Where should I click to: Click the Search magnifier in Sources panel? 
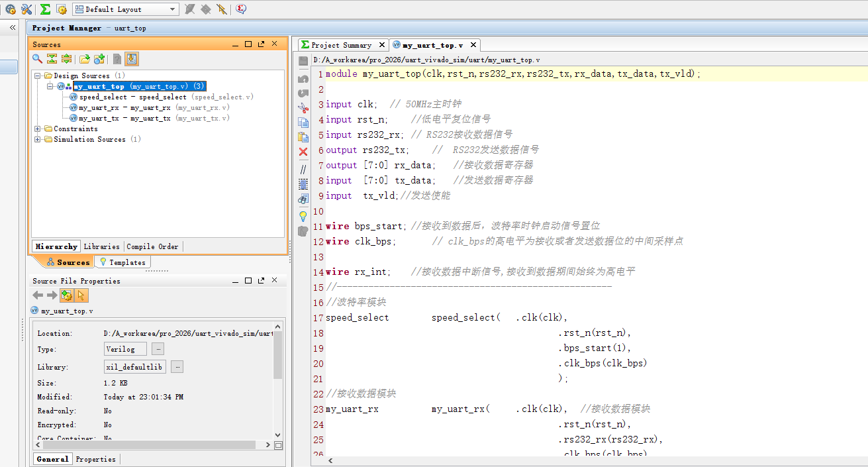click(x=38, y=59)
